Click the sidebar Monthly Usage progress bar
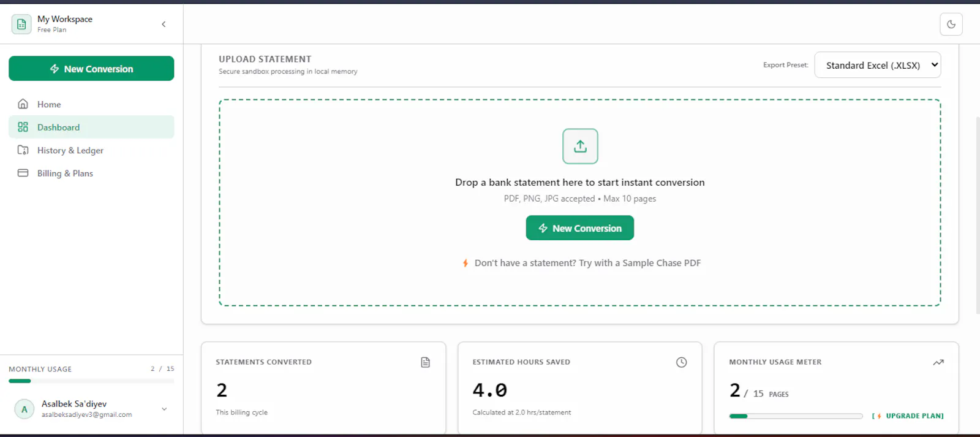The image size is (980, 437). pos(91,381)
